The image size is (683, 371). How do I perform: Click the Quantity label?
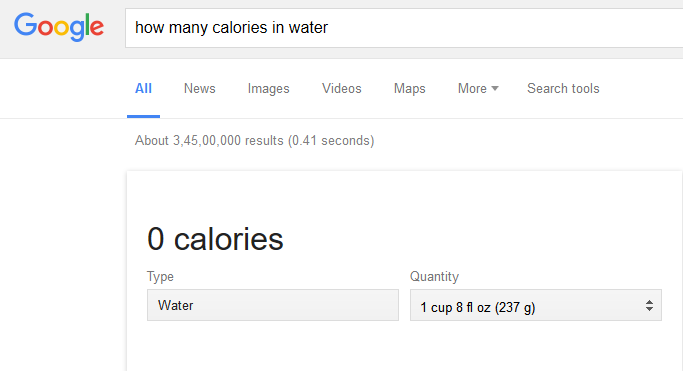[434, 277]
